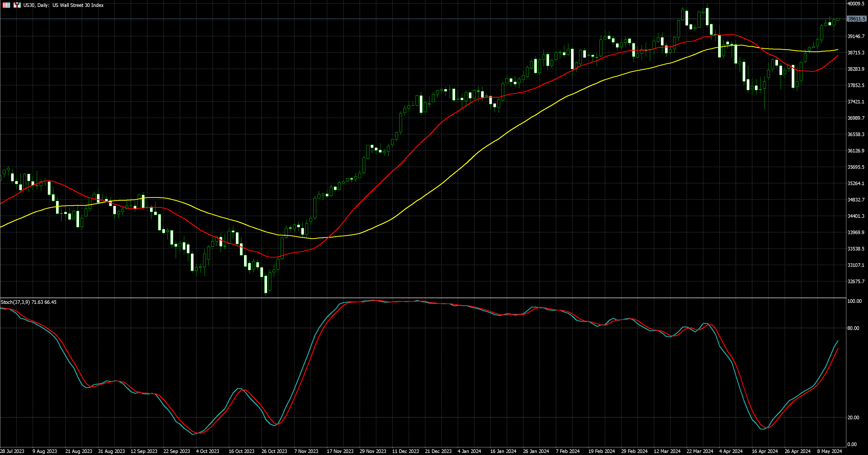Viewport: 868px width, 455px height.
Task: Click the 21 Dec 2023 date label
Action: pyautogui.click(x=438, y=451)
